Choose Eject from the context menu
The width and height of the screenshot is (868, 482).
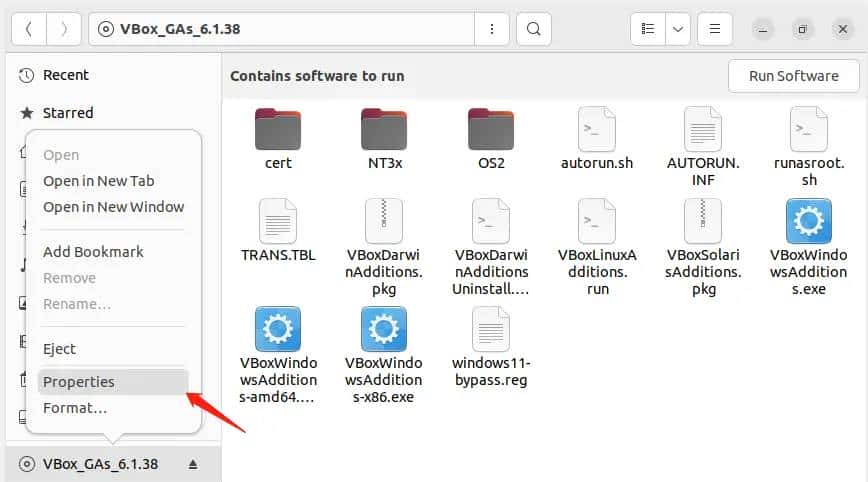(x=60, y=349)
